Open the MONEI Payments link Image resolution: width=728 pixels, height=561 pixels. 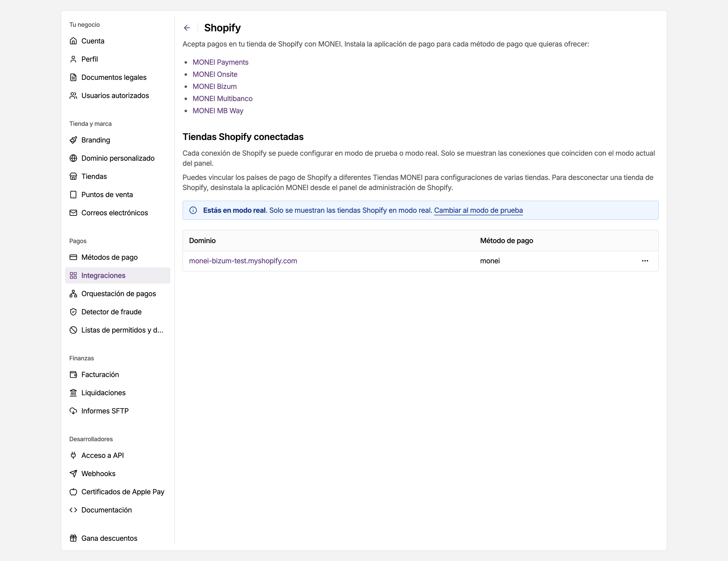coord(220,62)
